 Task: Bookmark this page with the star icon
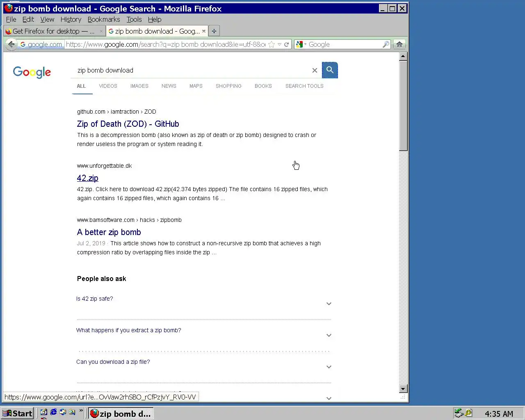[272, 44]
